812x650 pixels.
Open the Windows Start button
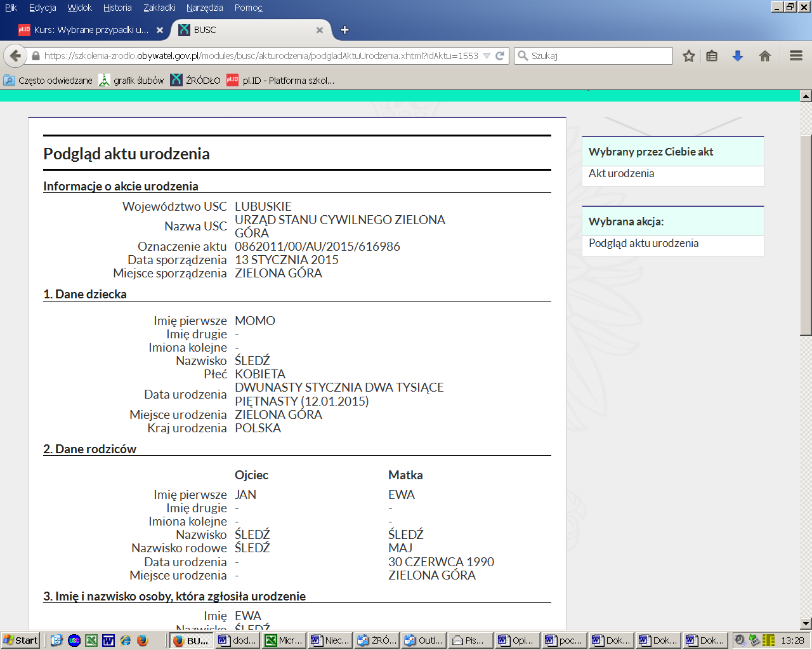tap(20, 640)
